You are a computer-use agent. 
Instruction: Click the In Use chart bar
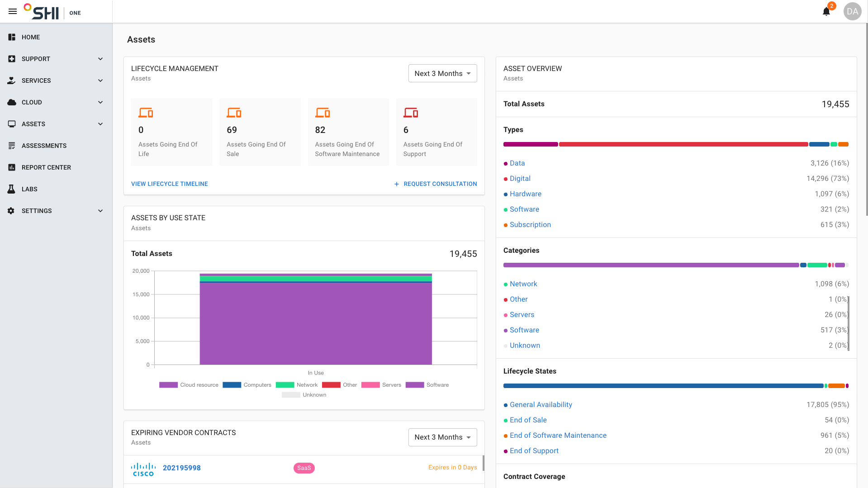pos(316,319)
